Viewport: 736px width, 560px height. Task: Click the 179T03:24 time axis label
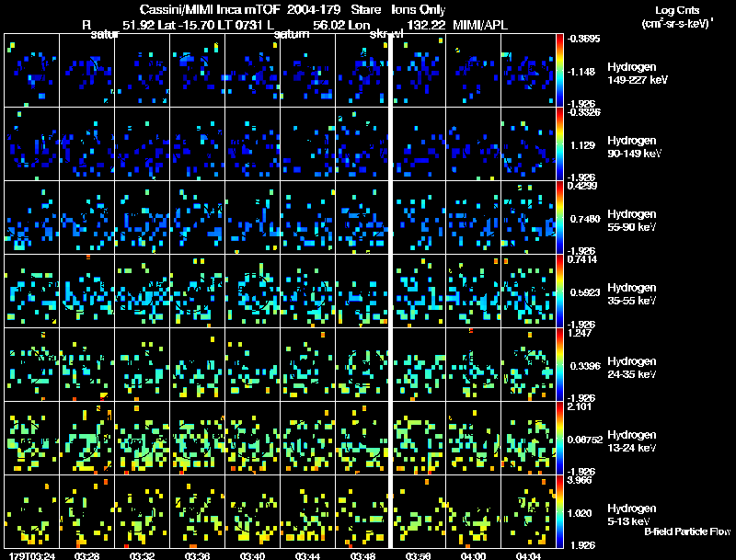(x=32, y=555)
